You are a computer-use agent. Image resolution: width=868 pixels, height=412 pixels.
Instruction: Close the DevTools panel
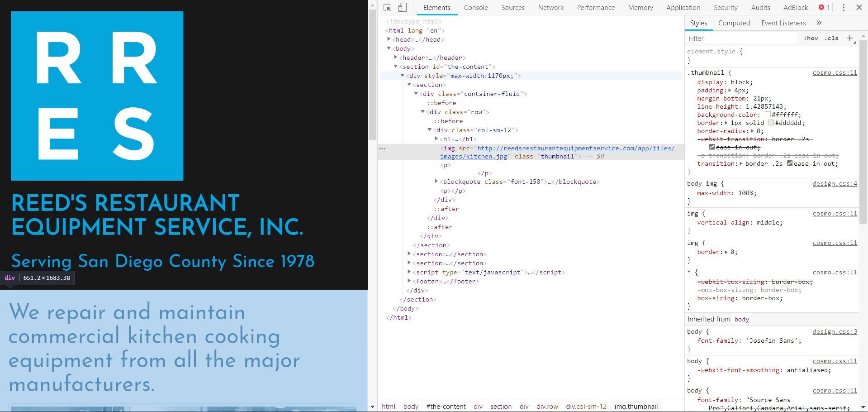coord(859,8)
